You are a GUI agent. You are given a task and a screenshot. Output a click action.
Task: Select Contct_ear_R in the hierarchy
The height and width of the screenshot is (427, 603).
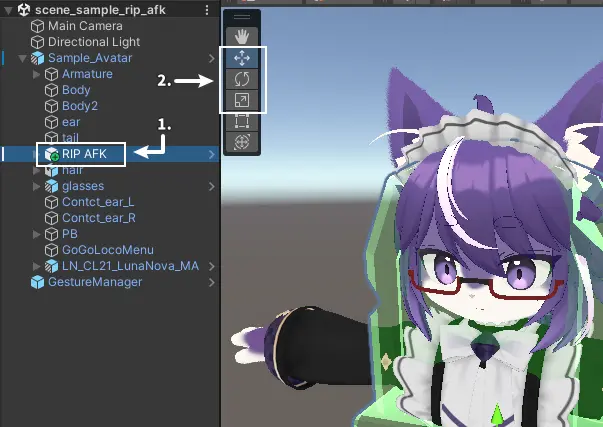(x=99, y=218)
